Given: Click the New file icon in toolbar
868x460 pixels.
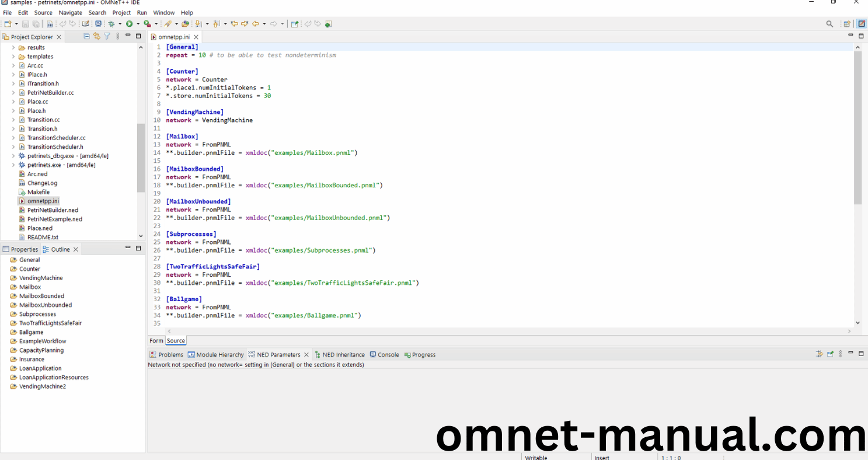Looking at the screenshot, I should pyautogui.click(x=8, y=24).
